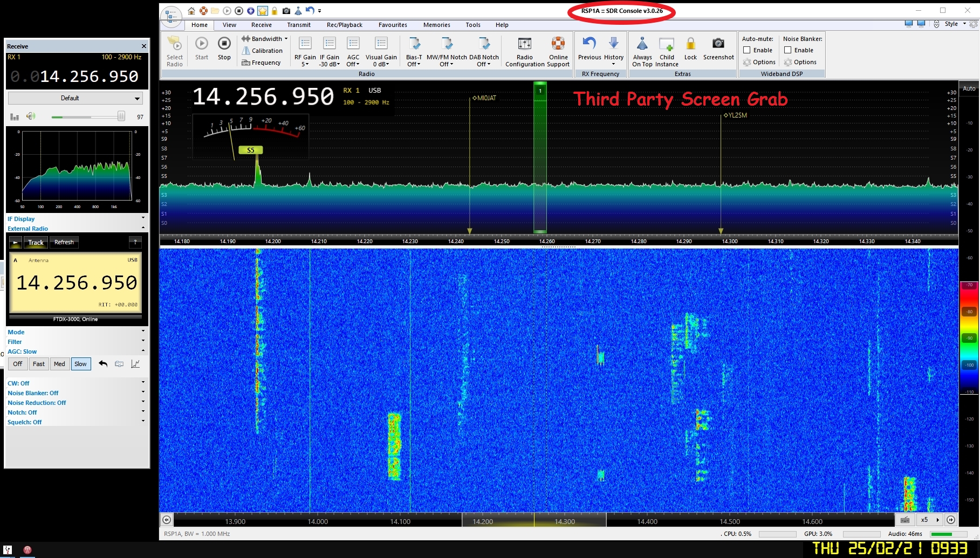
Task: Set AGC to Fast
Action: point(39,364)
